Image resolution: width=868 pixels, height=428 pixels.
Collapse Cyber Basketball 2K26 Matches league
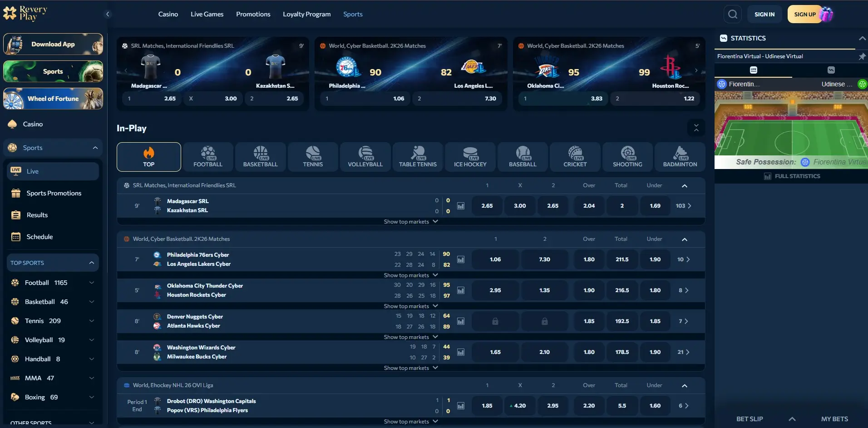pos(685,239)
